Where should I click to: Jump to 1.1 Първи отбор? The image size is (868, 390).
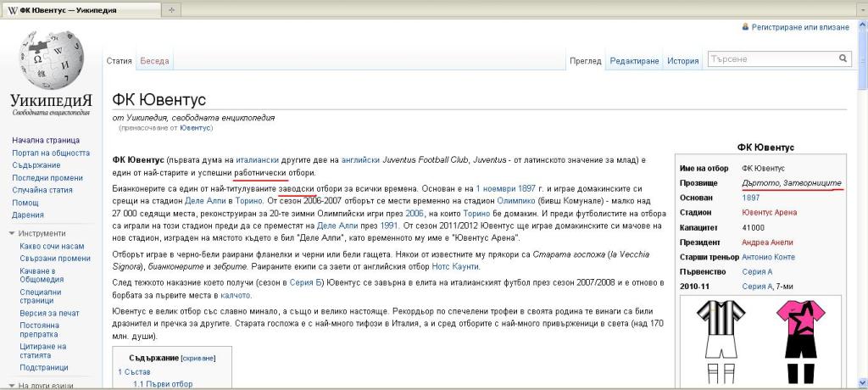(x=163, y=384)
